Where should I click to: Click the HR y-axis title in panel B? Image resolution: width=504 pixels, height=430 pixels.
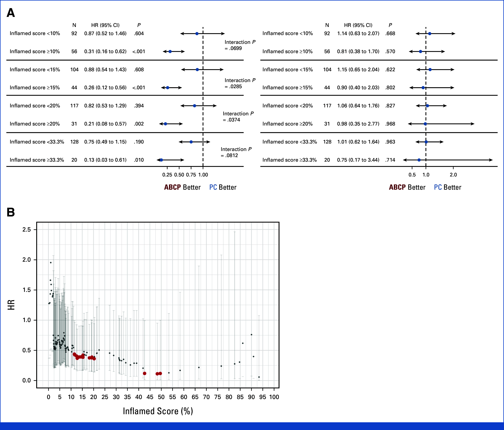[11, 305]
